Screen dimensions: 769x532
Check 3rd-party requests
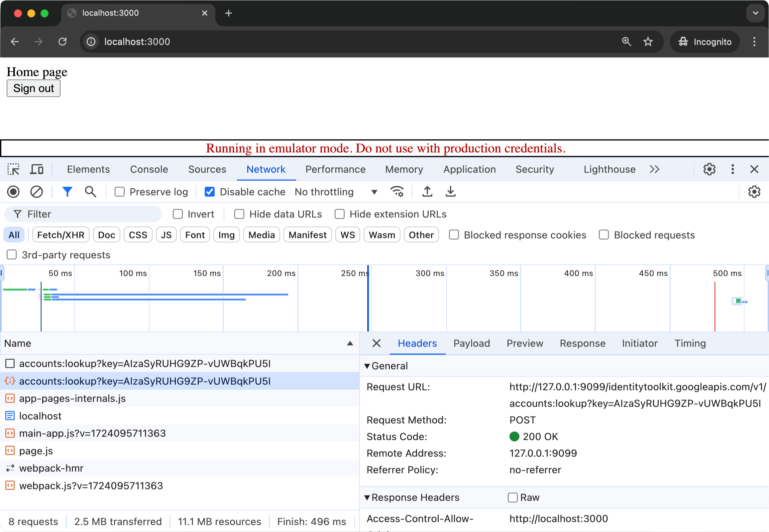click(x=12, y=255)
